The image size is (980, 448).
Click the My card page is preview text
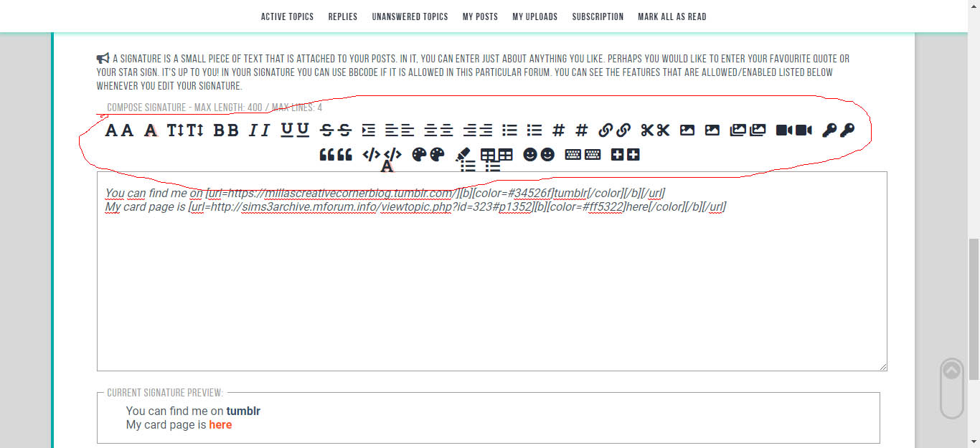[166, 425]
